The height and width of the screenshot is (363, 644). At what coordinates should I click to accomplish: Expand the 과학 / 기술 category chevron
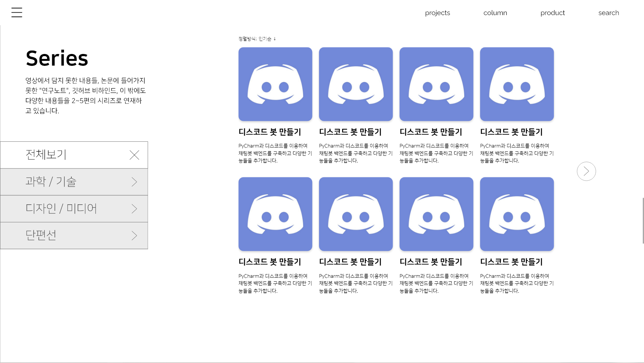click(x=134, y=182)
